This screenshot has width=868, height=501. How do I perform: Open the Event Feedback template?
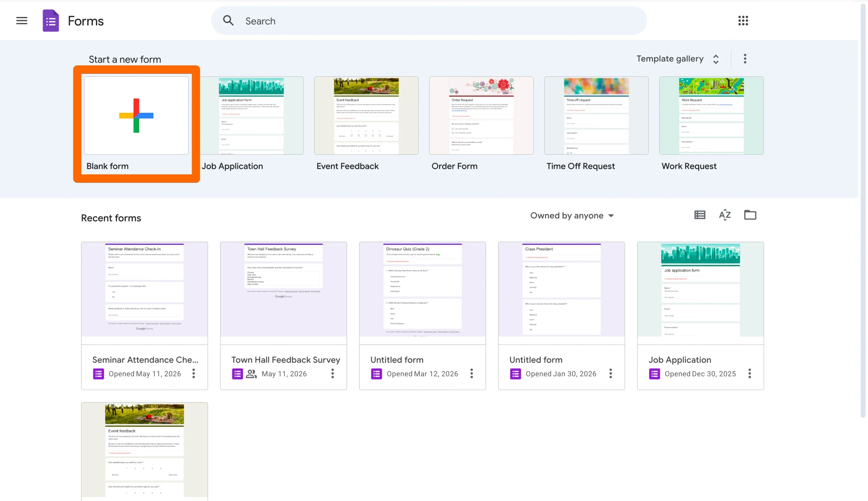pos(366,116)
